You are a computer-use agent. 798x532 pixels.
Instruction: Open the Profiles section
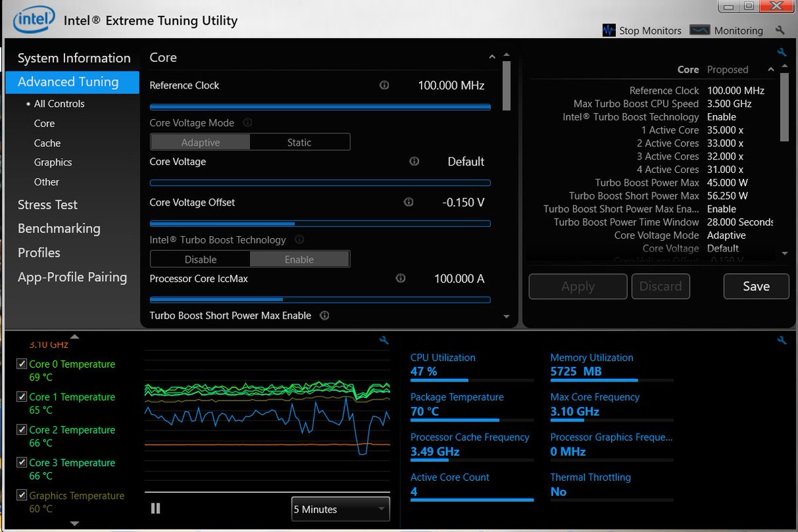[39, 253]
